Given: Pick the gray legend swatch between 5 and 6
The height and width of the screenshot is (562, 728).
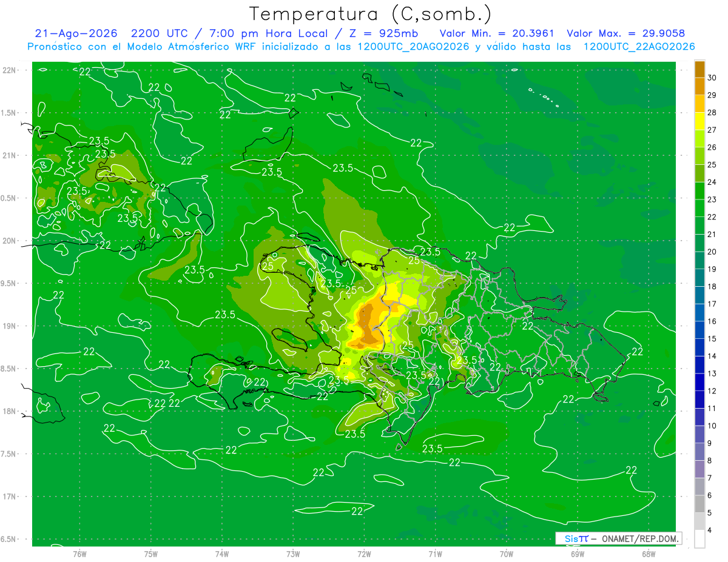Looking at the screenshot, I should [699, 504].
